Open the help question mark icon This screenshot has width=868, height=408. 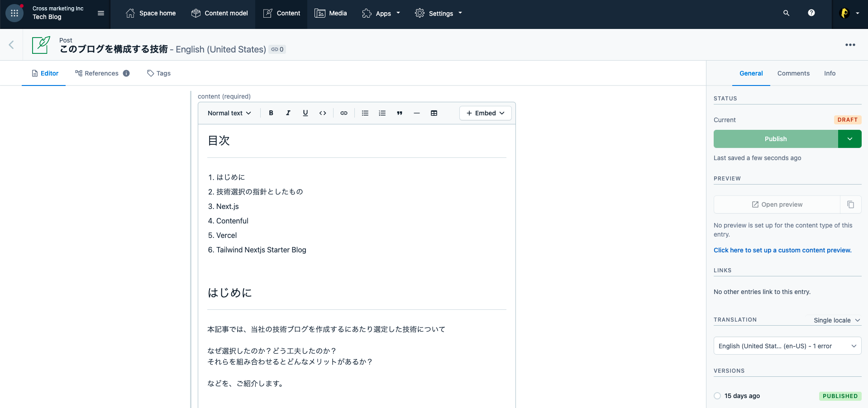coord(811,13)
